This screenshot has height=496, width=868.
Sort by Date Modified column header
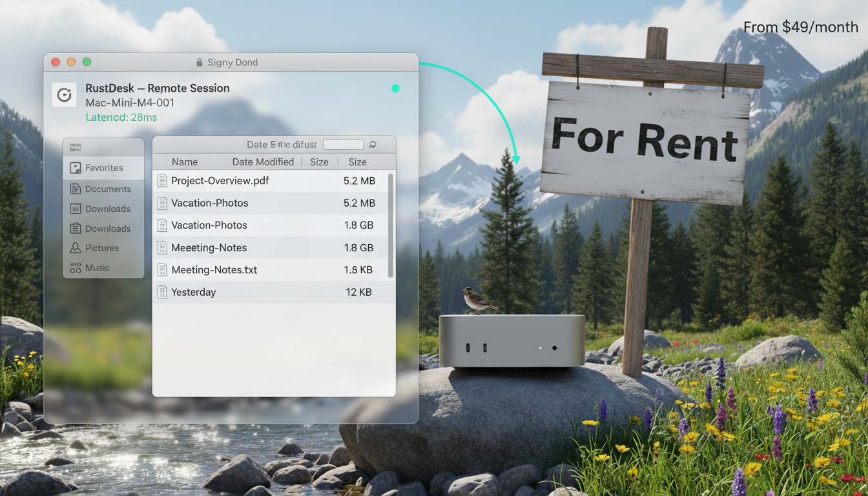[x=263, y=162]
